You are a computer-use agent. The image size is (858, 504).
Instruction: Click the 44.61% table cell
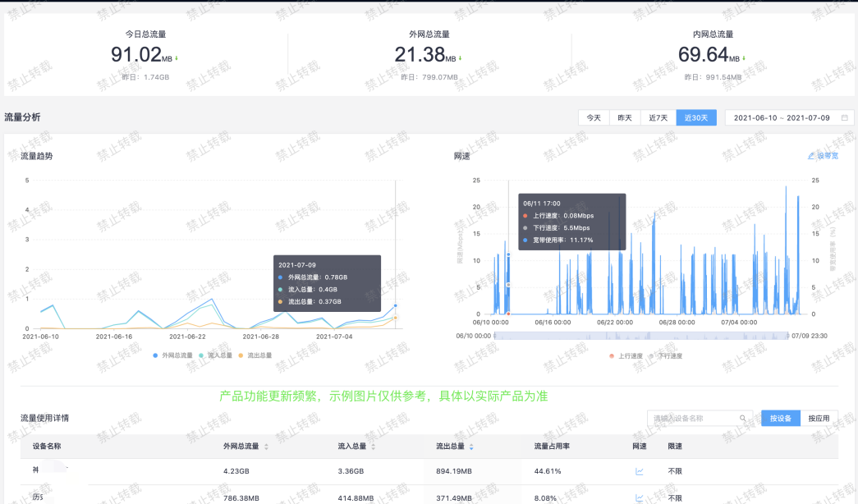point(547,471)
